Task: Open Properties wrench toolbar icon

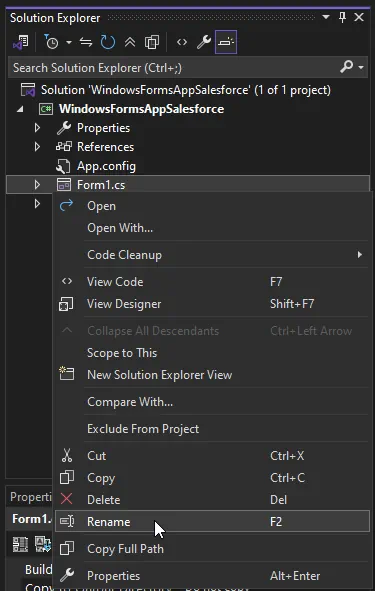Action: (204, 42)
